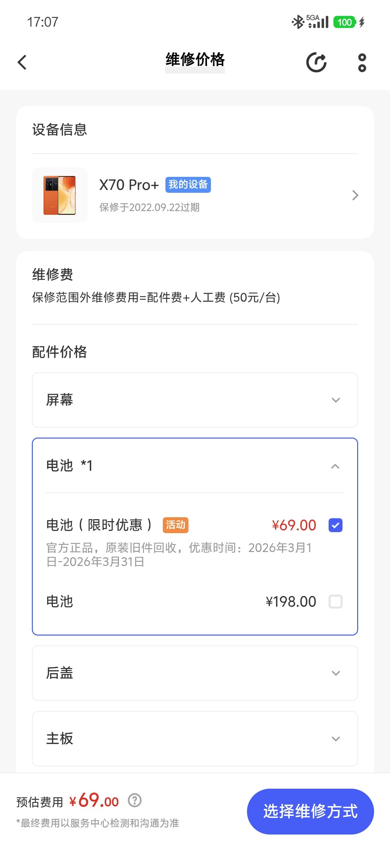Screen dimensions: 390x868
Task: Tap the 维修价格 page title
Action: pyautogui.click(x=195, y=60)
